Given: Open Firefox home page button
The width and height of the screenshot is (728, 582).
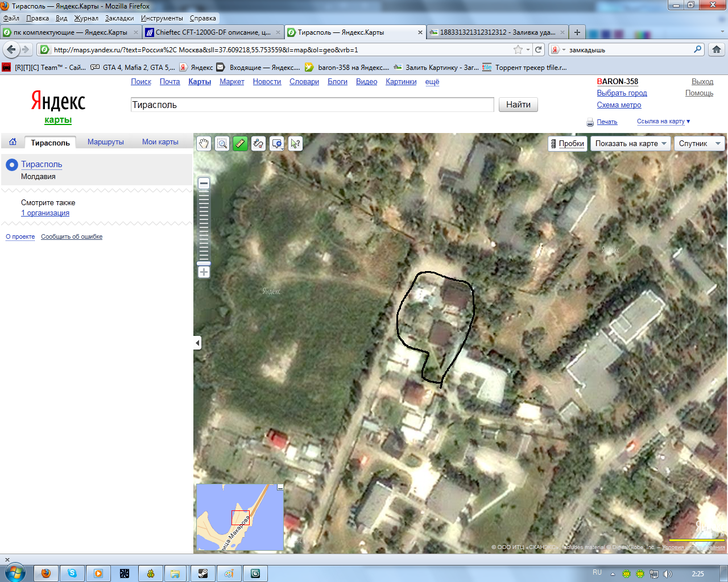Looking at the screenshot, I should click(717, 49).
